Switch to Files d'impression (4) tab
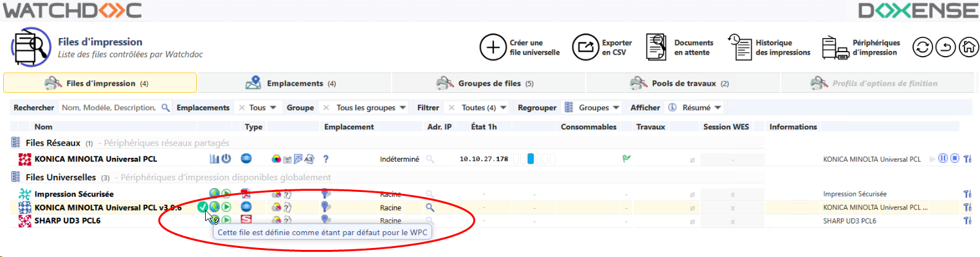The height and width of the screenshot is (257, 980). pos(100,83)
